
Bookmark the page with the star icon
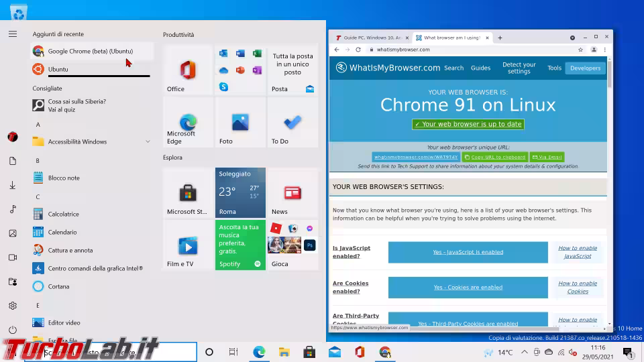click(x=580, y=50)
